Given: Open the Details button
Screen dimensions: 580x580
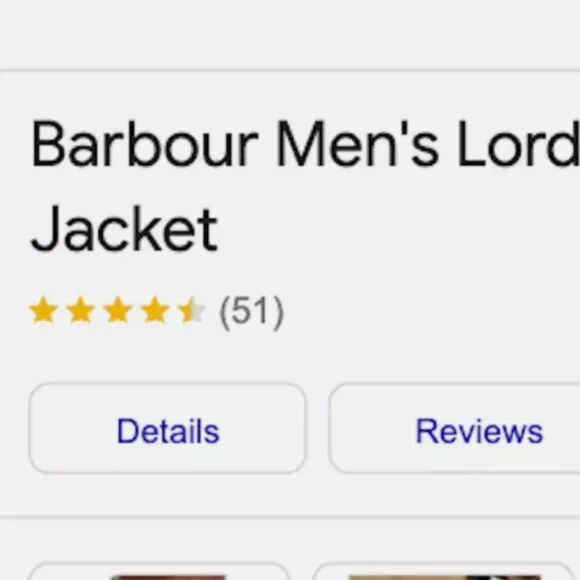Looking at the screenshot, I should [168, 428].
